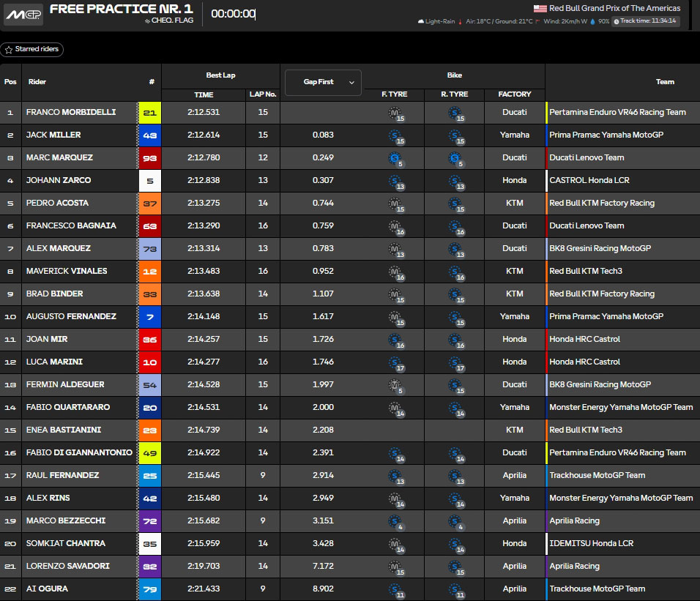Click the Track time clock badge

(647, 21)
